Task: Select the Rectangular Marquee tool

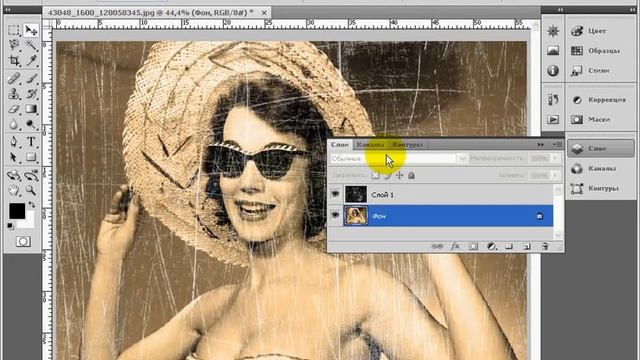Action: (14, 30)
